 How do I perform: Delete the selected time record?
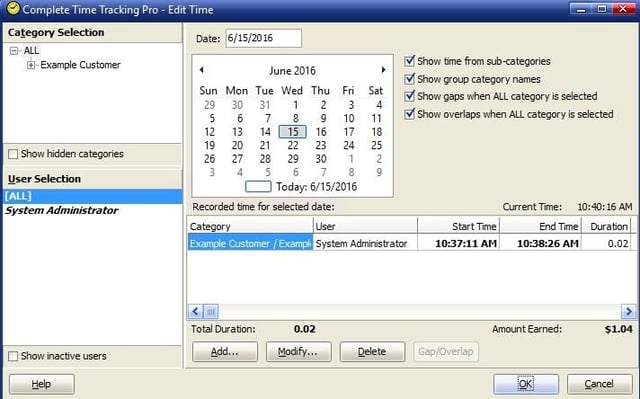coord(372,352)
